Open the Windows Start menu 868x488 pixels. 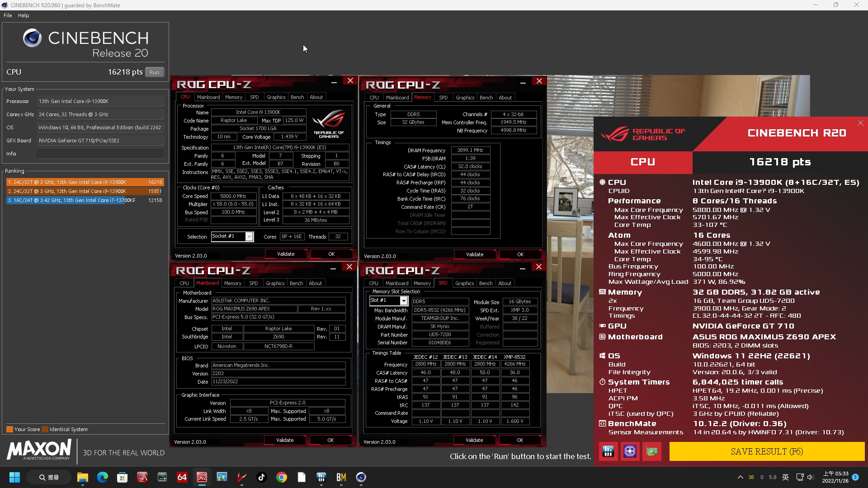coord(14,477)
